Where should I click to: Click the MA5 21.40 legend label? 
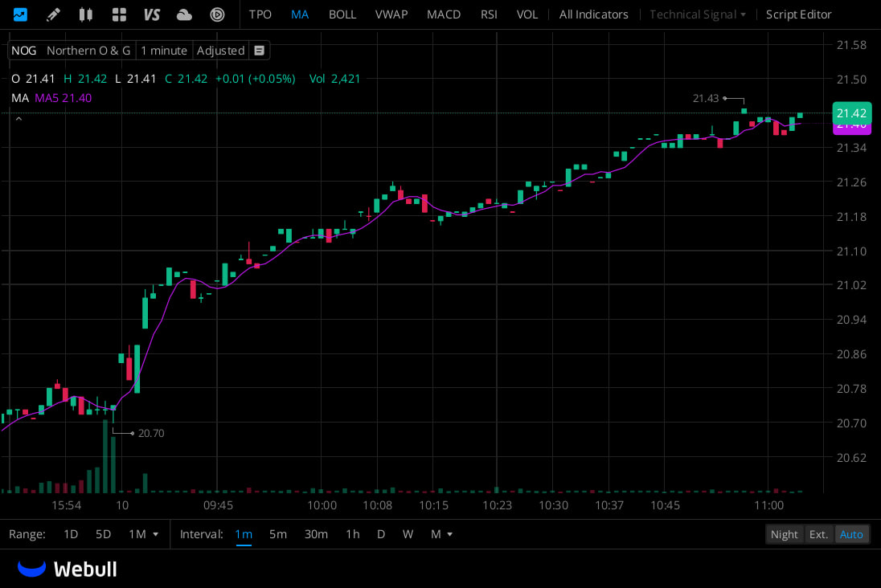(x=63, y=98)
